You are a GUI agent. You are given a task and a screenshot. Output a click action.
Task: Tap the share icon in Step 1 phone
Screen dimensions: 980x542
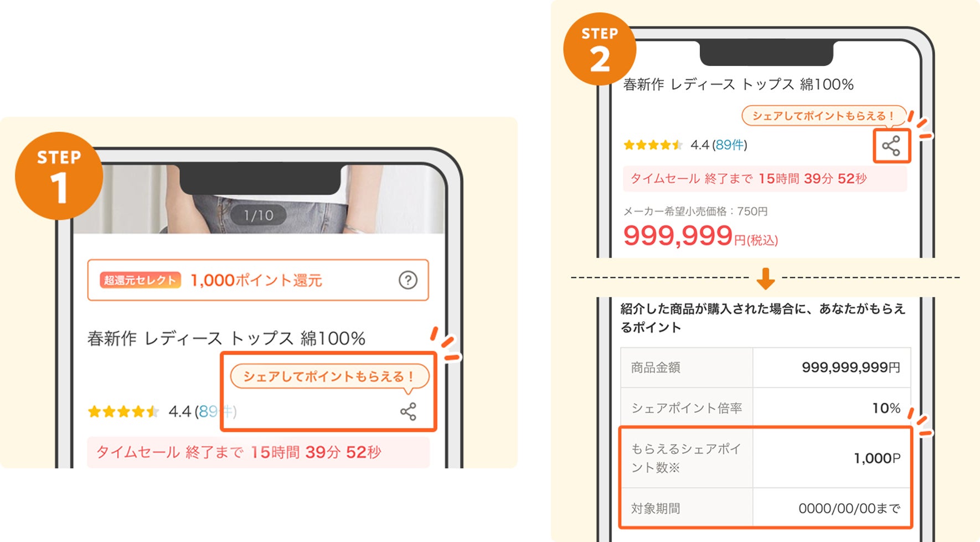click(408, 411)
